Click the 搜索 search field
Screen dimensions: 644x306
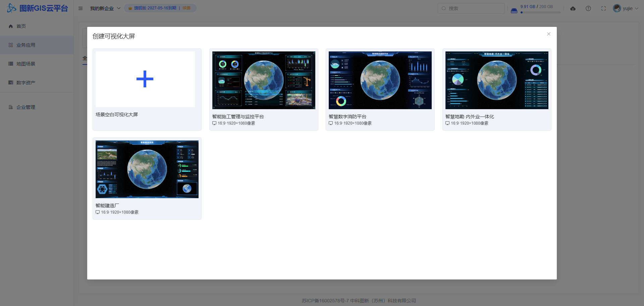pyautogui.click(x=471, y=8)
